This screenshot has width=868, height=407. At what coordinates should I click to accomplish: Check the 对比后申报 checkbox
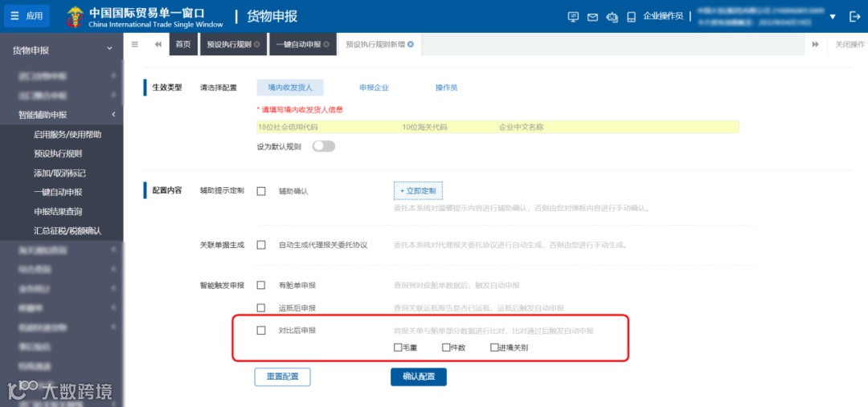(261, 330)
